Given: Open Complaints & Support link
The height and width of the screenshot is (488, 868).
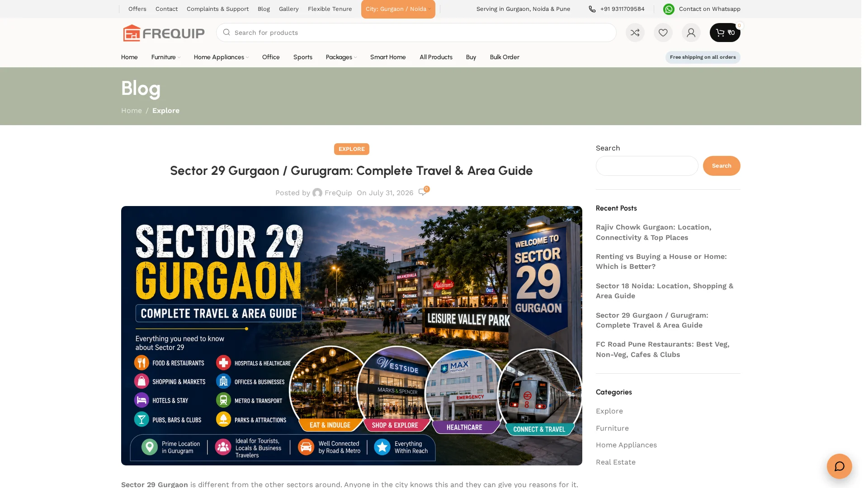Looking at the screenshot, I should [217, 9].
